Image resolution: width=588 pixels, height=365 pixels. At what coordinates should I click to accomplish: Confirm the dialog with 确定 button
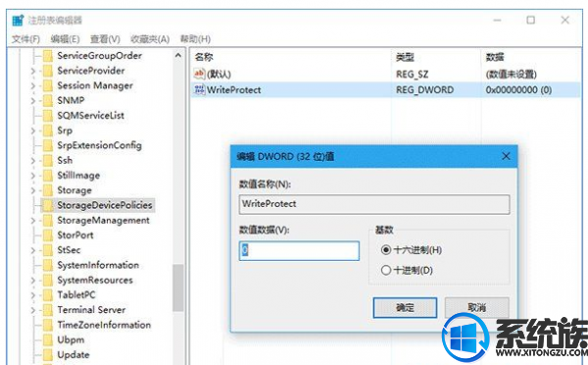click(405, 308)
